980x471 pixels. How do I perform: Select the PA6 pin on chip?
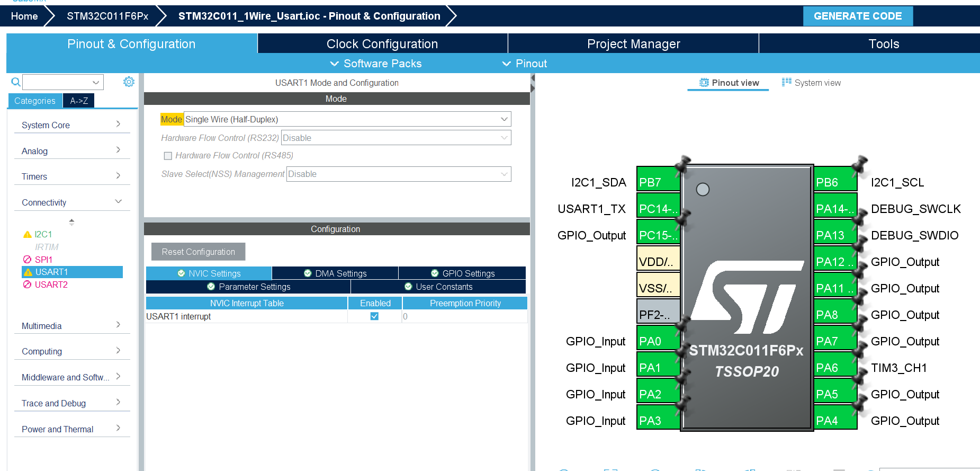point(834,368)
